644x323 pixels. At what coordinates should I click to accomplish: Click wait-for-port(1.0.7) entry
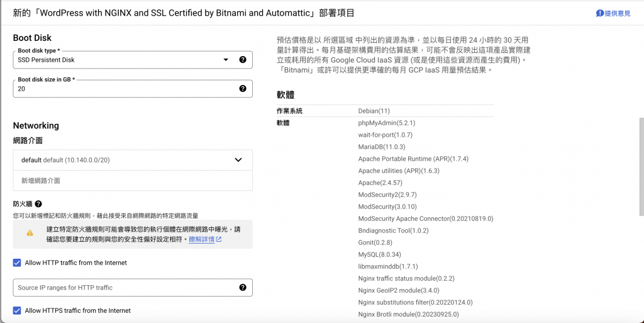386,135
